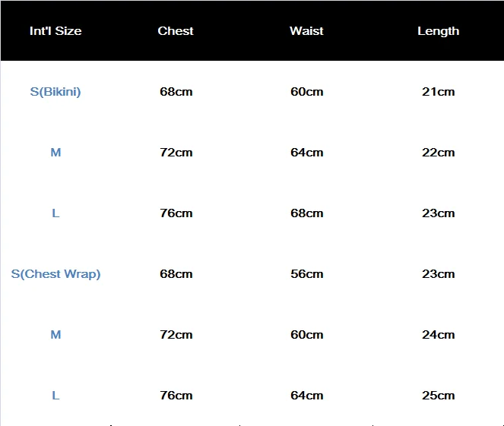
Task: Click the 25cm length cell
Action: [x=438, y=396]
